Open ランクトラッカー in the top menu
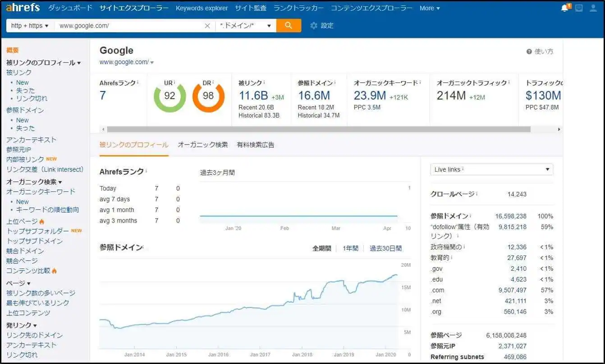This screenshot has width=605, height=364. pyautogui.click(x=298, y=8)
